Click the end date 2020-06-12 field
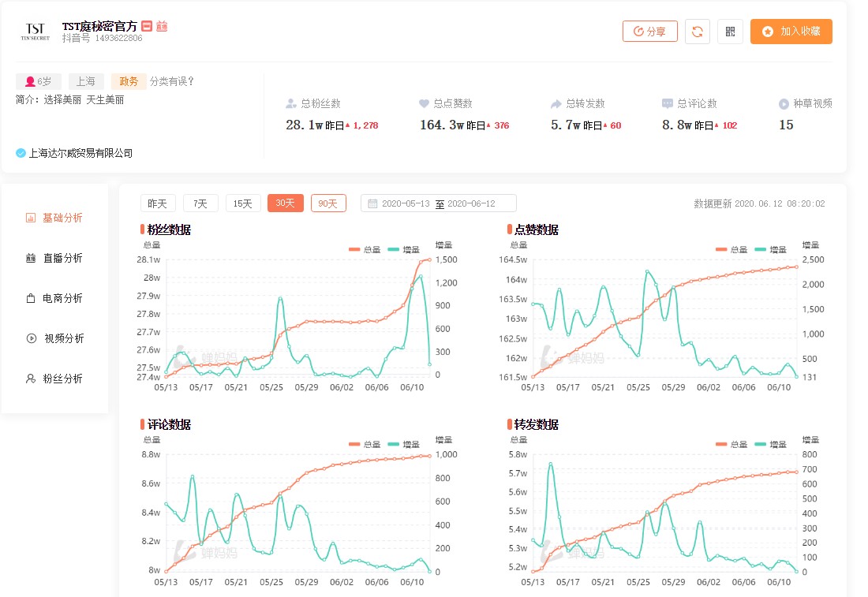Viewport: 868px width, 597px height. pyautogui.click(x=471, y=203)
